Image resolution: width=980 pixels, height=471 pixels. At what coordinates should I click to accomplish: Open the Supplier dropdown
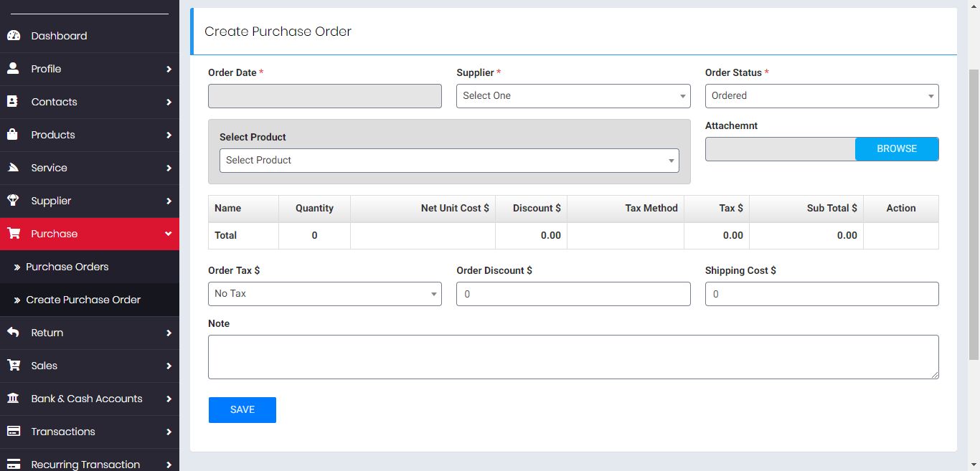pyautogui.click(x=573, y=96)
